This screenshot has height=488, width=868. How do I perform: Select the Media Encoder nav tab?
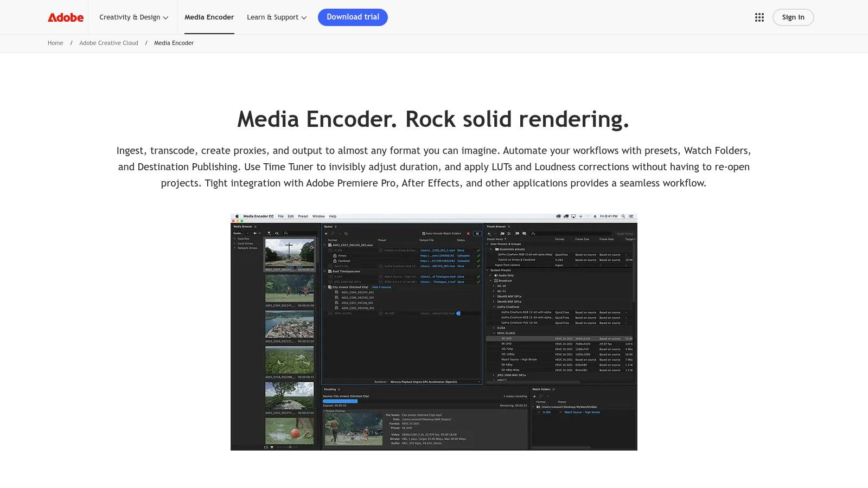click(209, 17)
